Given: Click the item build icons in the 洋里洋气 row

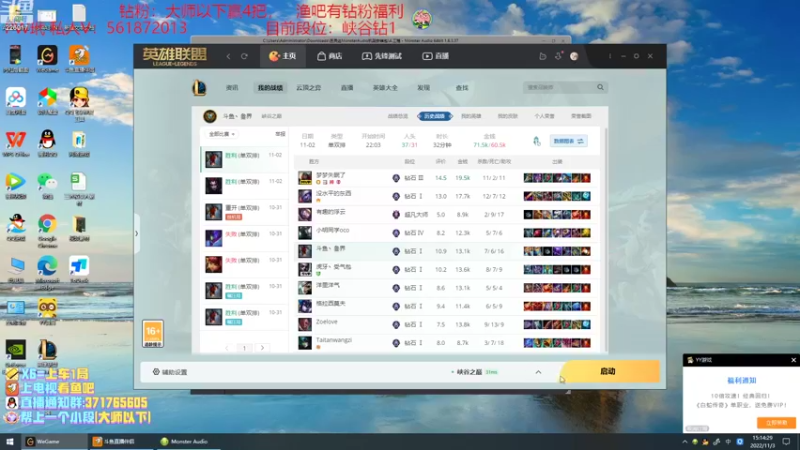Looking at the screenshot, I should [557, 288].
